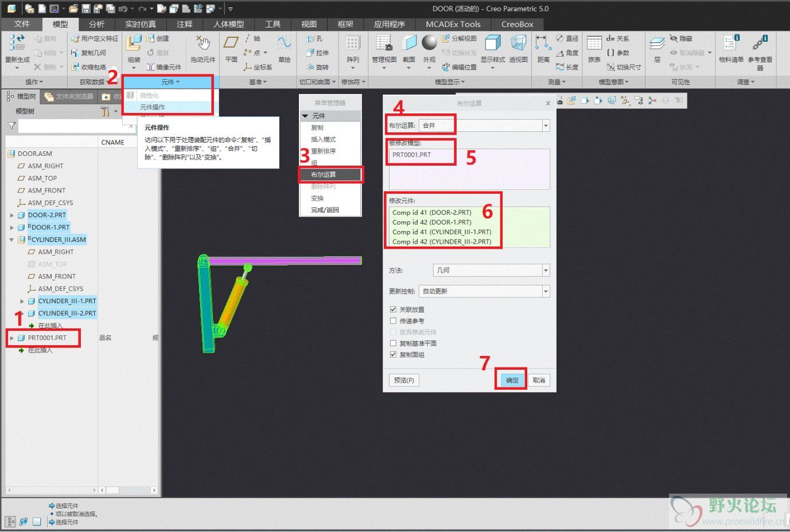Expand the 元件 ribbon group dropdown

[x=170, y=82]
